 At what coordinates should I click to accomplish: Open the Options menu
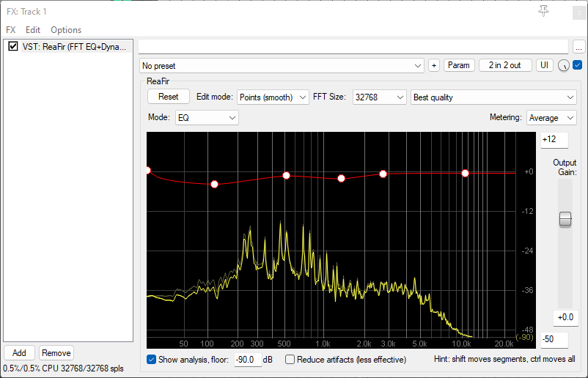[x=66, y=30]
